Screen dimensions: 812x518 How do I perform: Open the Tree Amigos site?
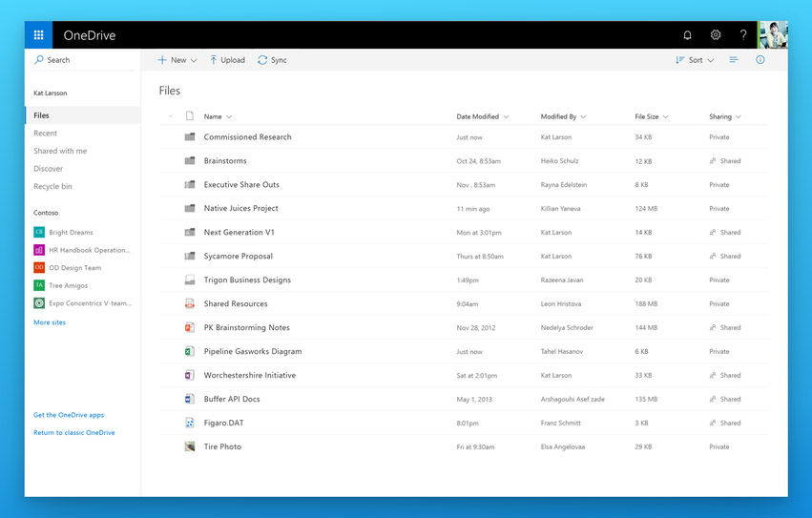click(61, 285)
